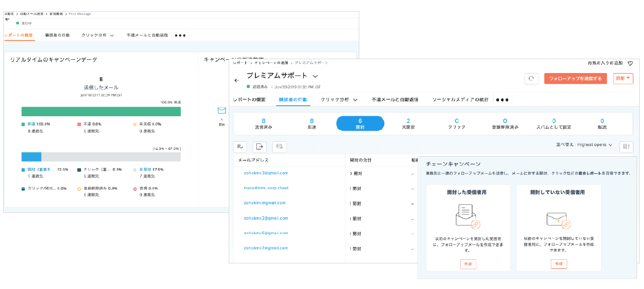Image resolution: width=644 pixels, height=289 pixels.
Task: Click the refresh icon button
Action: 531,78
